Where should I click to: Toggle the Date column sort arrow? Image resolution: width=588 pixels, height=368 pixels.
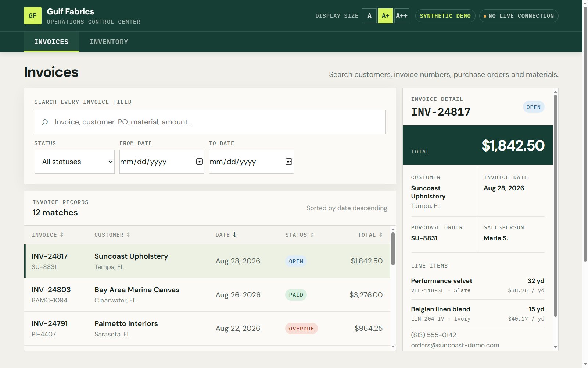[235, 235]
